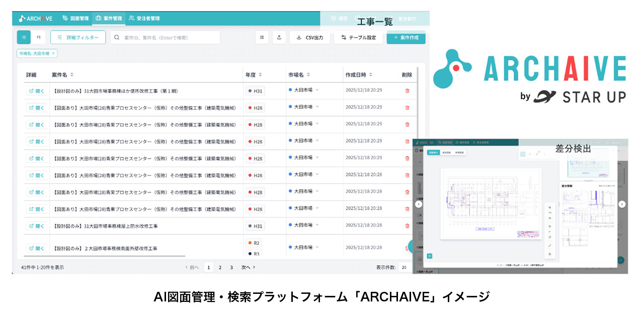644x317 pixels.
Task: Sort the table by 年度 column
Action: 260,75
